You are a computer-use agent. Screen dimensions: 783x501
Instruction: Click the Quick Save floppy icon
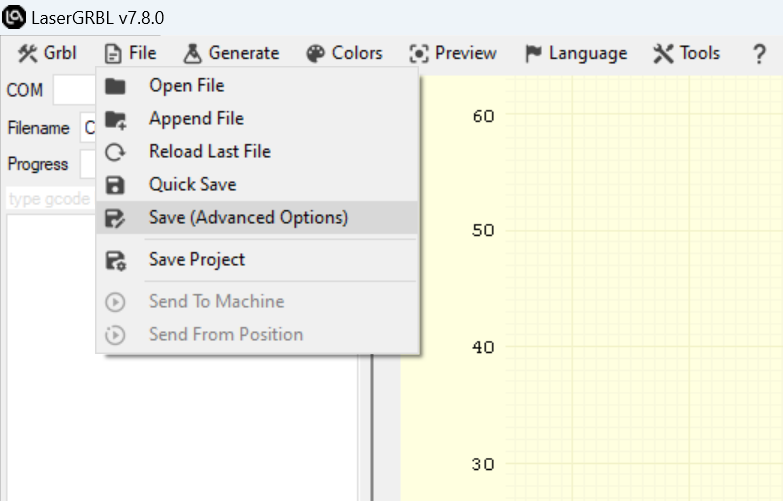[116, 185]
